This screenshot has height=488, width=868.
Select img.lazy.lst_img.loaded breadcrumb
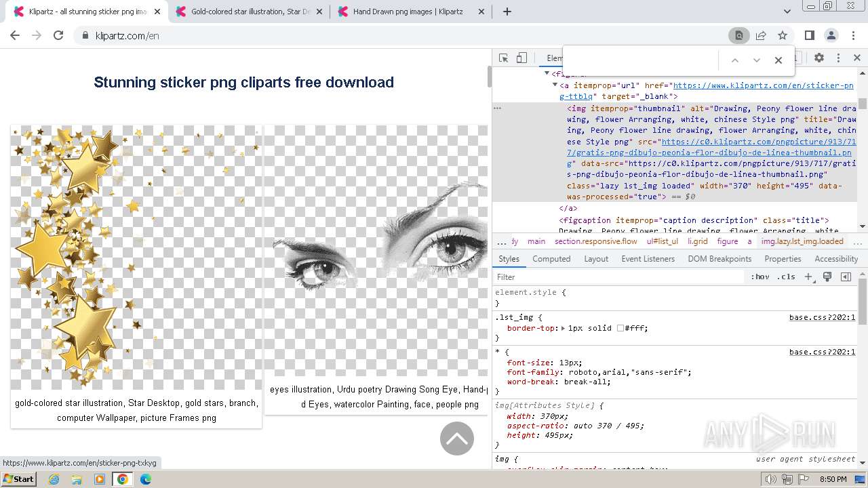point(802,241)
